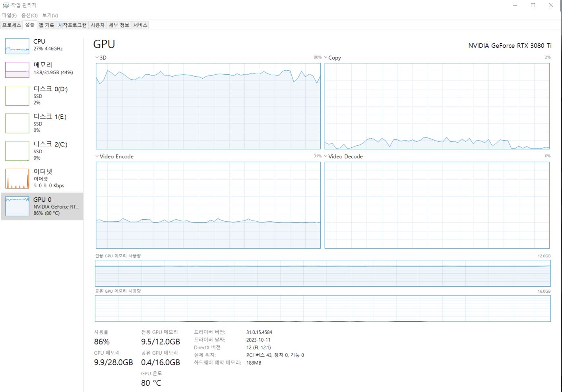Change the Video Decode engine dropdown
The width and height of the screenshot is (562, 392).
326,156
